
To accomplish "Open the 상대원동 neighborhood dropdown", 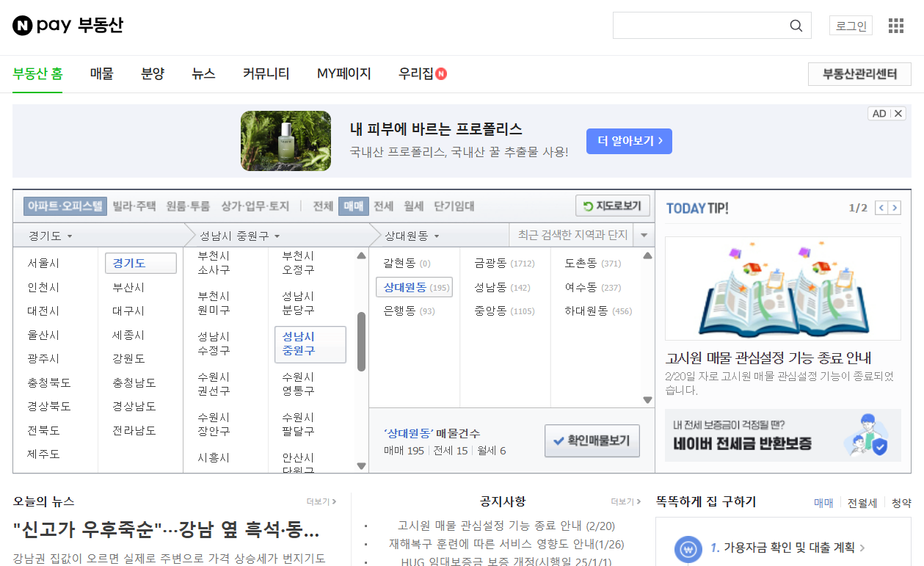I will pos(412,236).
